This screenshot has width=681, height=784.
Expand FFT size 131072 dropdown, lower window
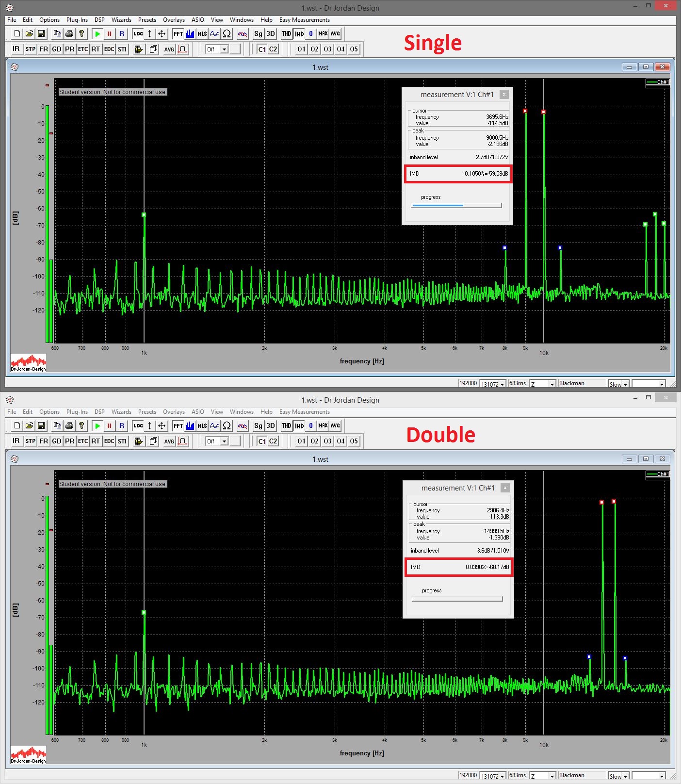(x=493, y=776)
